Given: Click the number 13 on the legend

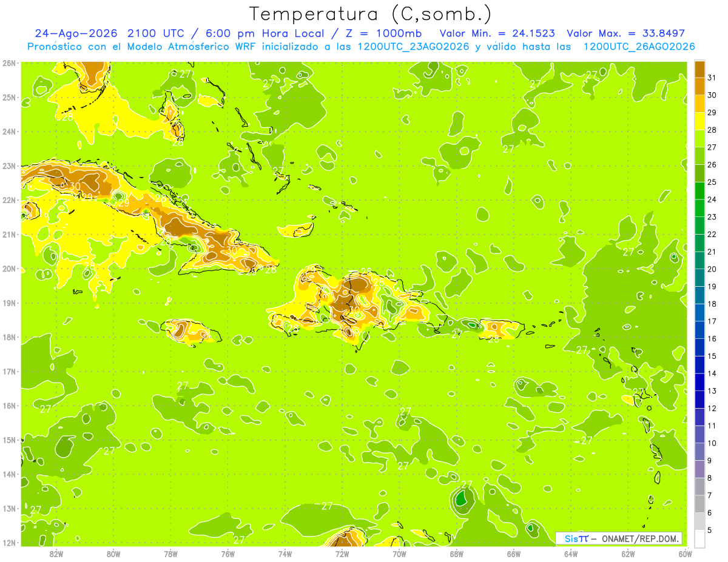Looking at the screenshot, I should tap(712, 391).
